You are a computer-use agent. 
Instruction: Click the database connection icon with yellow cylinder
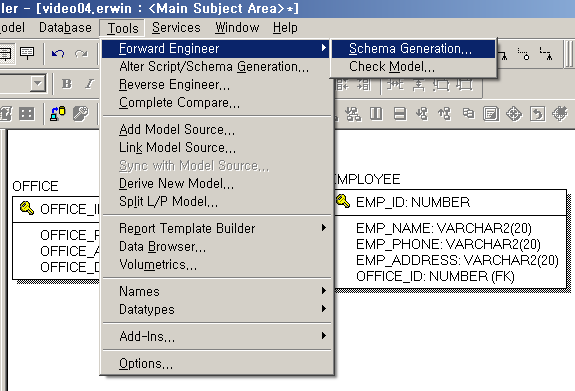point(58,114)
